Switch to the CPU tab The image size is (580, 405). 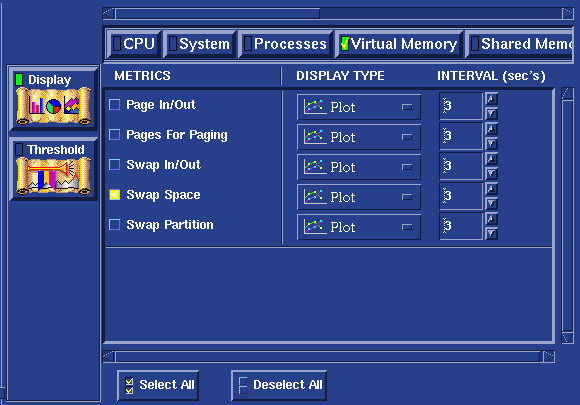[x=134, y=44]
